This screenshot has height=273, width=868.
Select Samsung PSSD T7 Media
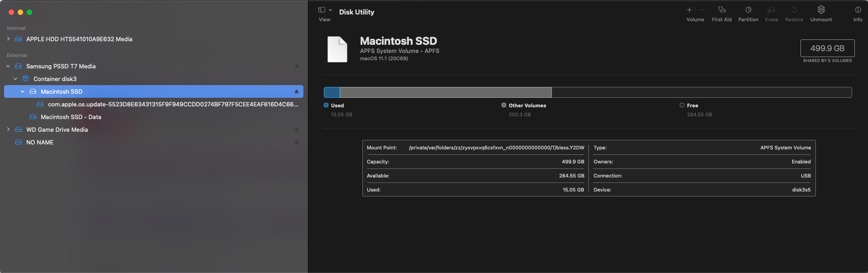tap(61, 66)
